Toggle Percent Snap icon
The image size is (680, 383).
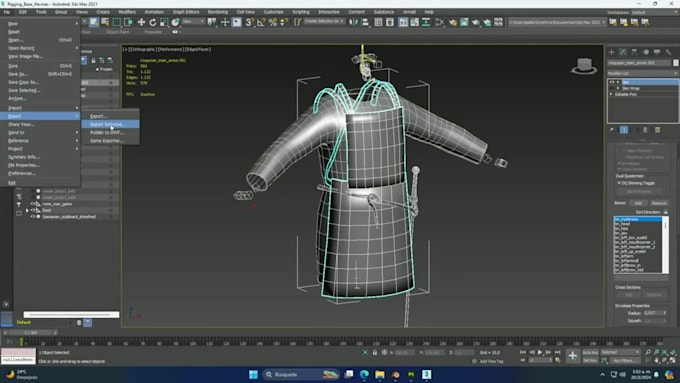click(273, 22)
